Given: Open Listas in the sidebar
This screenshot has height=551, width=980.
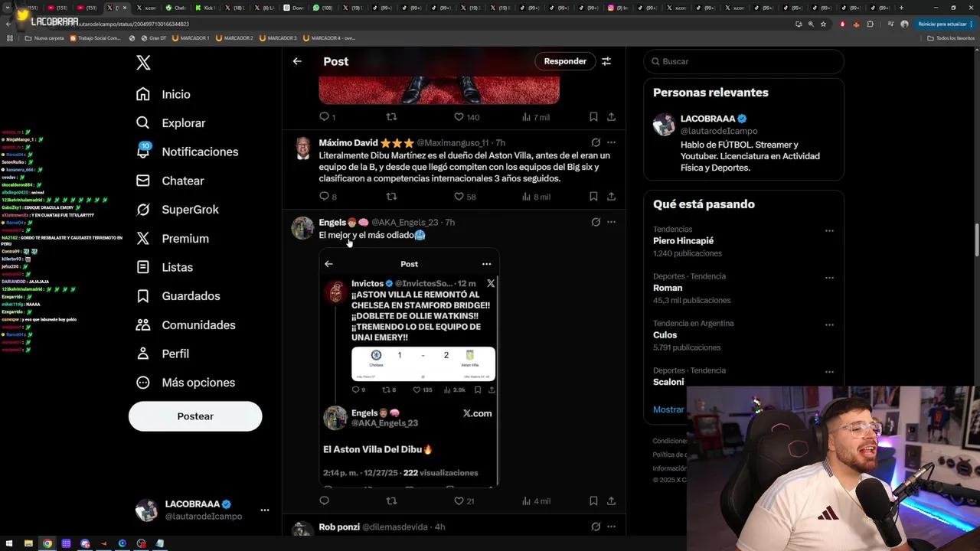Looking at the screenshot, I should click(x=165, y=267).
